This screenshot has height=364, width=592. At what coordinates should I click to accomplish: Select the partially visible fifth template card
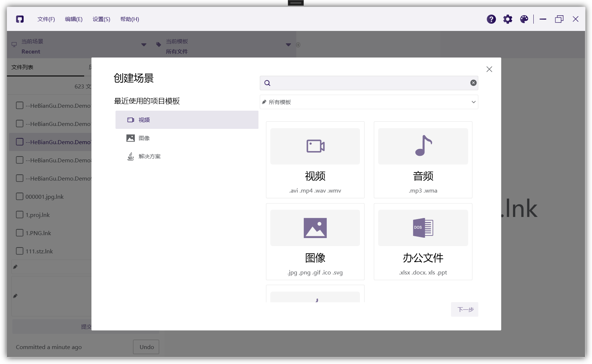pyautogui.click(x=315, y=294)
